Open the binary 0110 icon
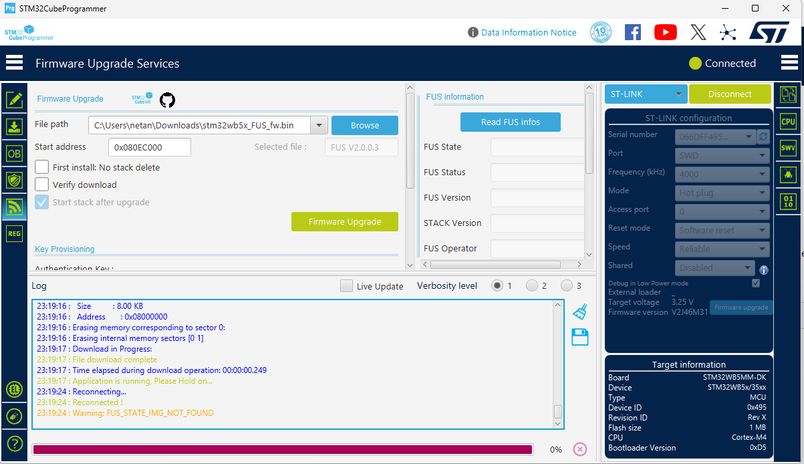This screenshot has height=464, width=804. click(x=788, y=201)
